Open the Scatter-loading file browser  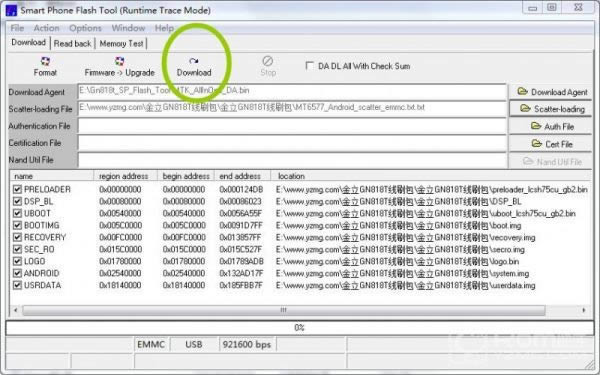click(550, 109)
